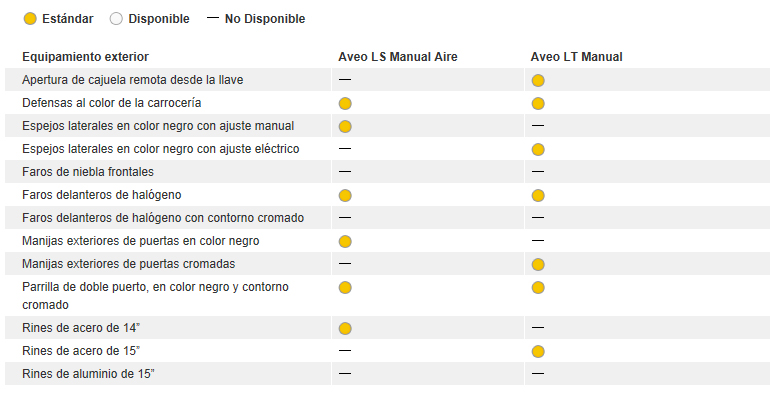This screenshot has width=770, height=406.
Task: Click Aveo LS dot for Manijas en color negro
Action: [345, 241]
